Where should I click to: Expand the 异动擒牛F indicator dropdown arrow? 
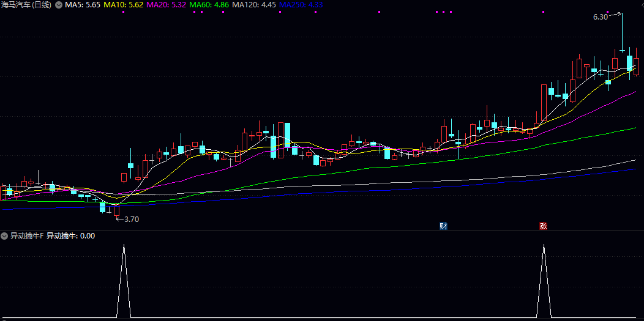(x=4, y=236)
